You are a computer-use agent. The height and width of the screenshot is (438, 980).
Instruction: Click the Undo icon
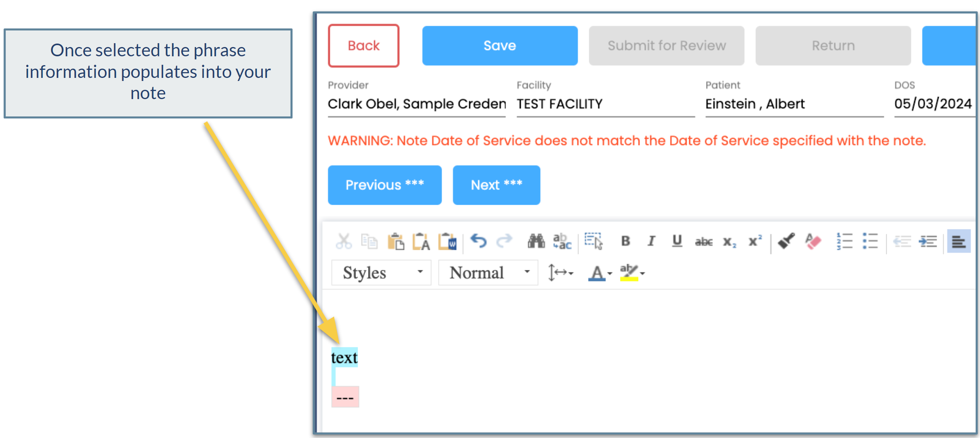[x=478, y=242]
